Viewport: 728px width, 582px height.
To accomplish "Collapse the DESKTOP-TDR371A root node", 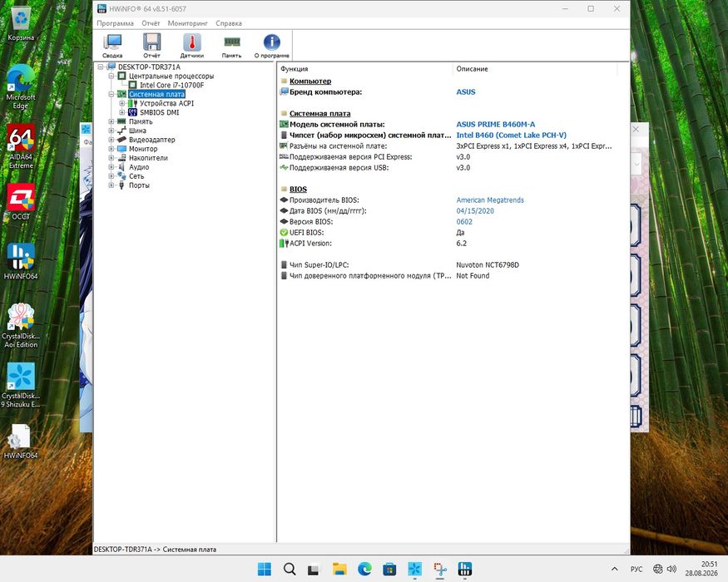I will tap(101, 67).
